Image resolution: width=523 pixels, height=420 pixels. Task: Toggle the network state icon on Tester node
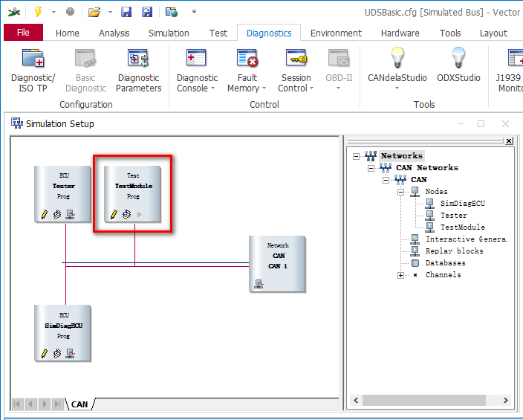click(x=70, y=214)
